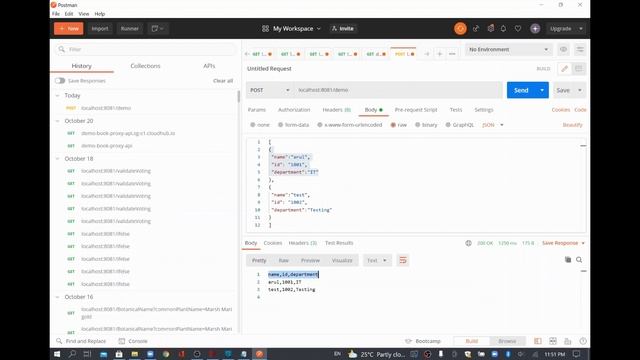This screenshot has height=360, width=640.
Task: Open the user avatar menu
Action: [x=535, y=29]
